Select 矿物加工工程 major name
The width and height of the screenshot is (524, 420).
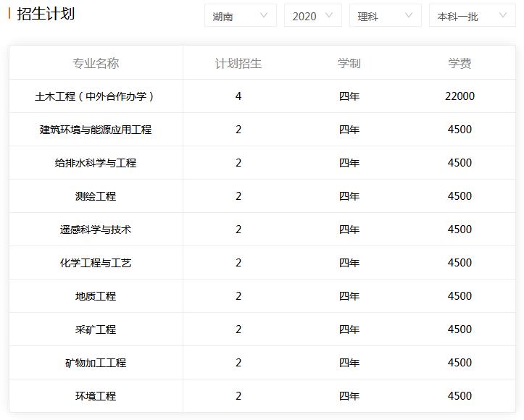click(x=96, y=363)
